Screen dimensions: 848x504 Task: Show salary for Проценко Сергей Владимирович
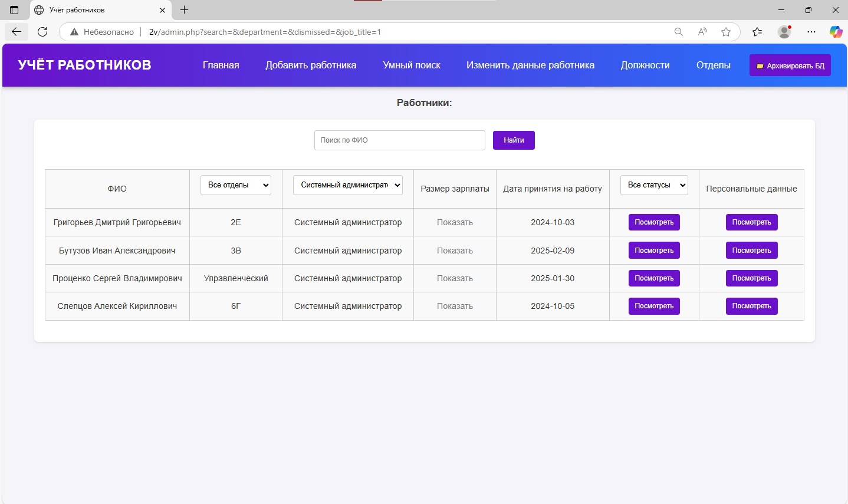pos(455,278)
